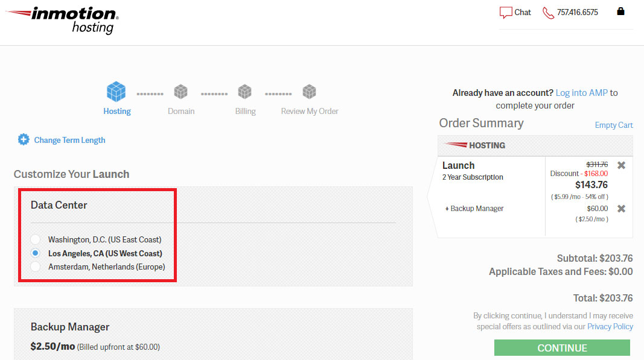The image size is (644, 360).
Task: Go to the Review My Order step
Action: click(x=310, y=111)
